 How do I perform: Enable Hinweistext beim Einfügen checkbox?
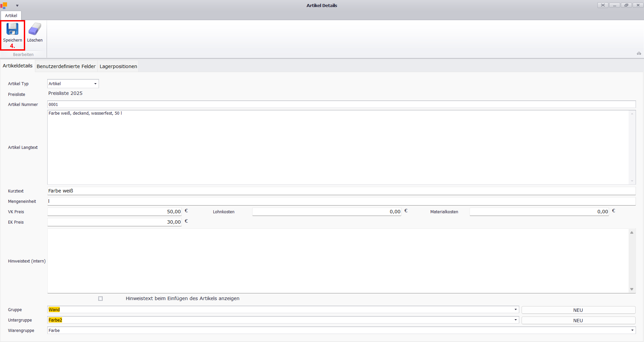(100, 298)
